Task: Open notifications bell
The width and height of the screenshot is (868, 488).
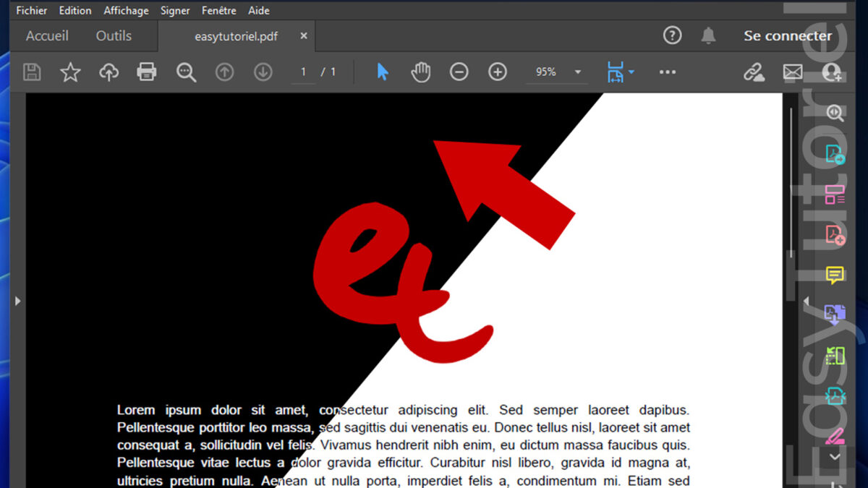Action: [708, 35]
